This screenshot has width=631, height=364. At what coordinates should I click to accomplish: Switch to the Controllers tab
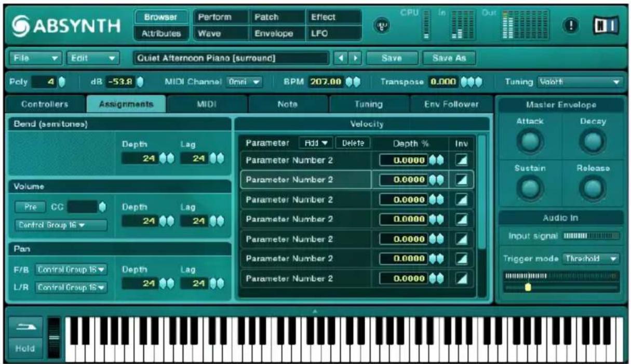pos(45,104)
